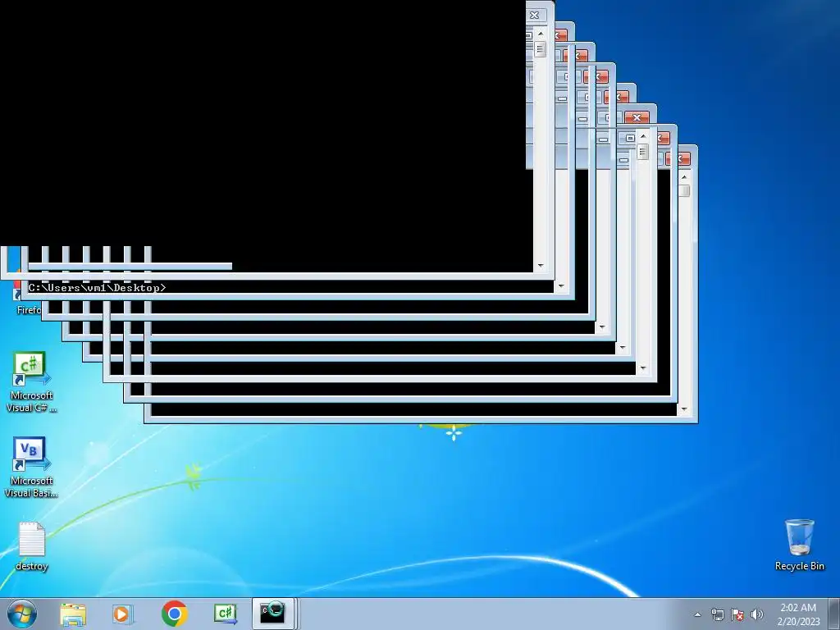Select the Microsoft Visual C# desktop shortcut
Viewport: 840px width, 630px height.
(x=31, y=381)
